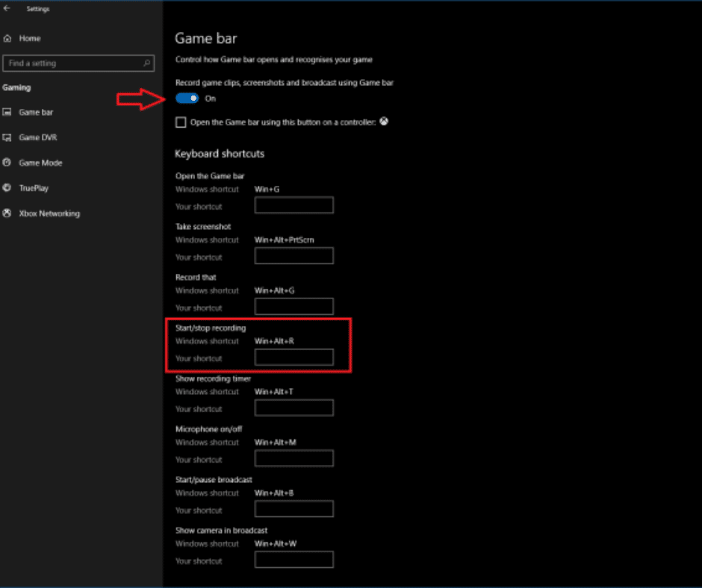The width and height of the screenshot is (702, 588).
Task: Click the Game DVR sidebar icon
Action: point(7,137)
